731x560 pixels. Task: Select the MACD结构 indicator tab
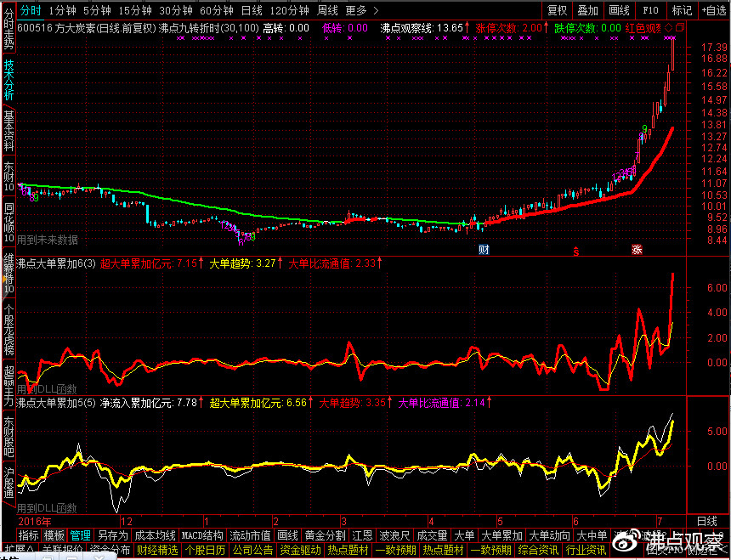pyautogui.click(x=202, y=535)
